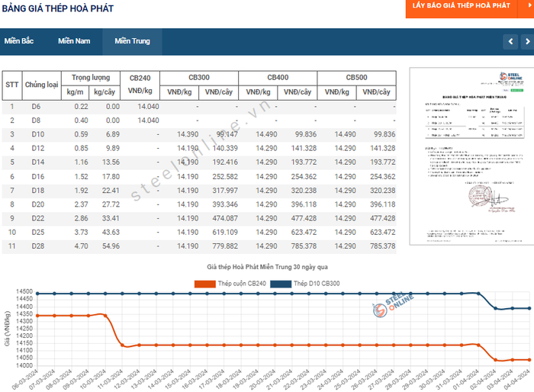Click the BẢNG GIÁ THÉP HOÀ PHÁT heading

pyautogui.click(x=58, y=8)
